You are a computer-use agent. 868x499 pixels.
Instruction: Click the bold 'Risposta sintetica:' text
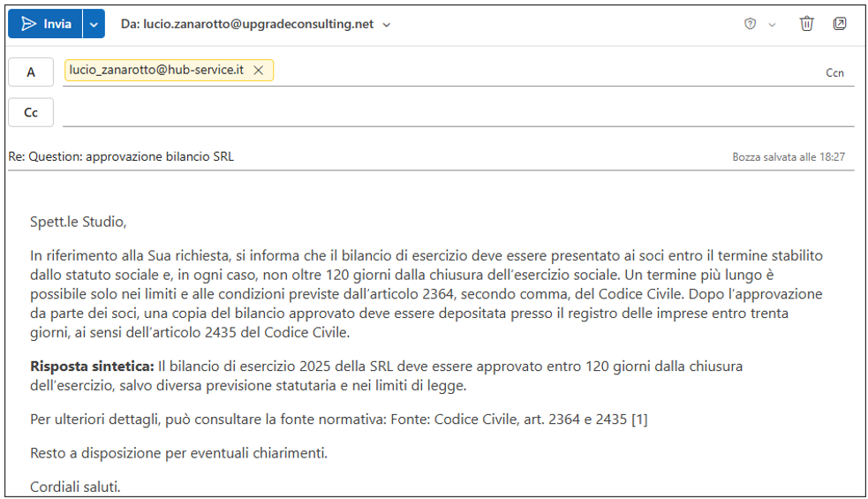coord(92,366)
